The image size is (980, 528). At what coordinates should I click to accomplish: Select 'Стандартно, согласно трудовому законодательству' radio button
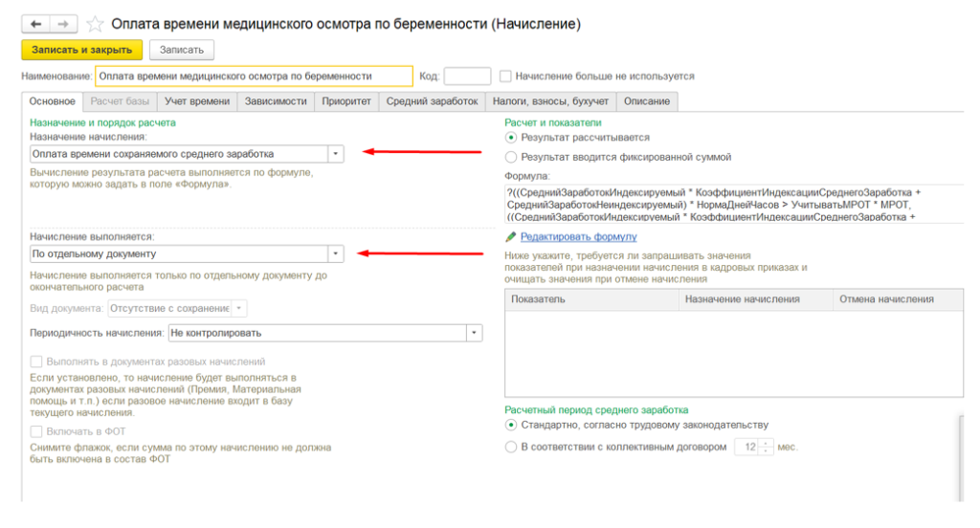point(511,425)
